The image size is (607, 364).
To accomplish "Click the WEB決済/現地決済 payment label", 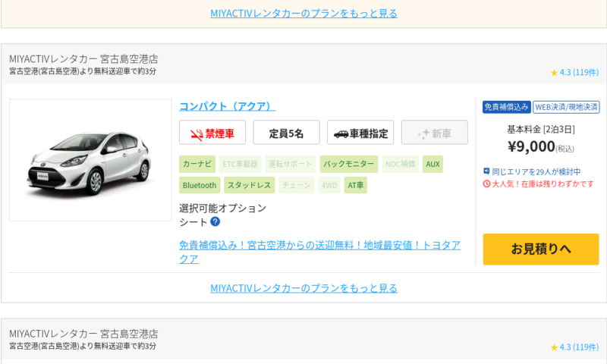I will point(566,107).
